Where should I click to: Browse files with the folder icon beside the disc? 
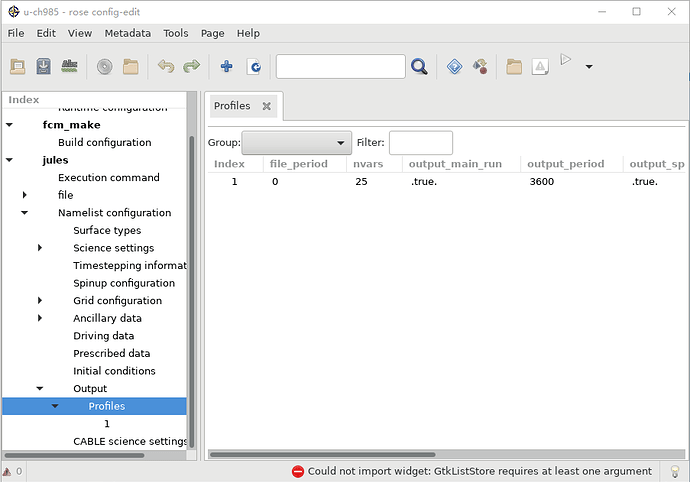131,67
